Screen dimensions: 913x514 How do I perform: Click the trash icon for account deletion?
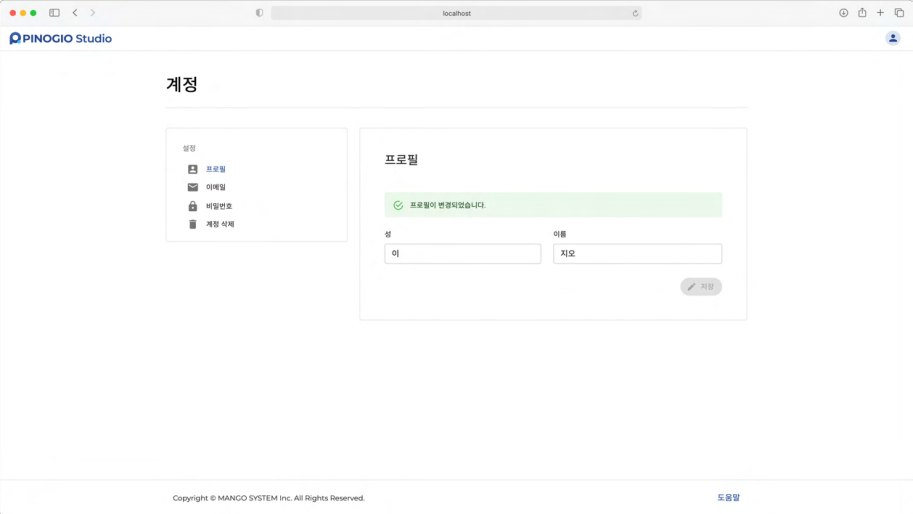pos(193,224)
